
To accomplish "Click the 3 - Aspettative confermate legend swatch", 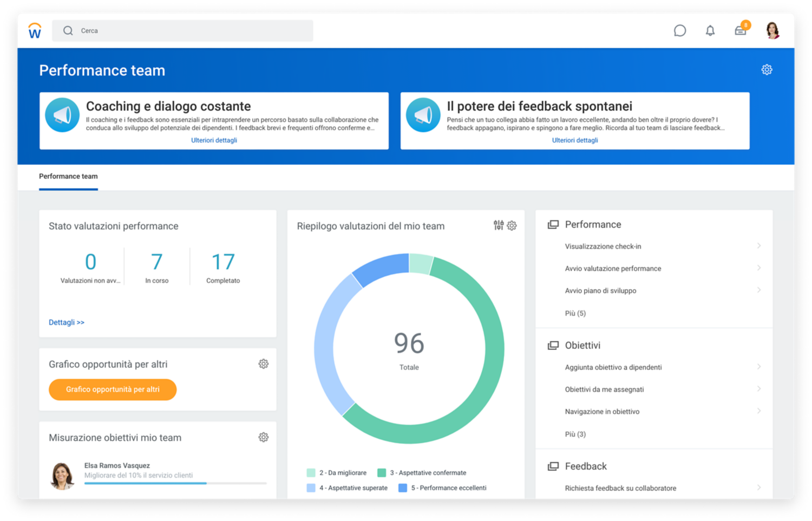I will 382,473.
